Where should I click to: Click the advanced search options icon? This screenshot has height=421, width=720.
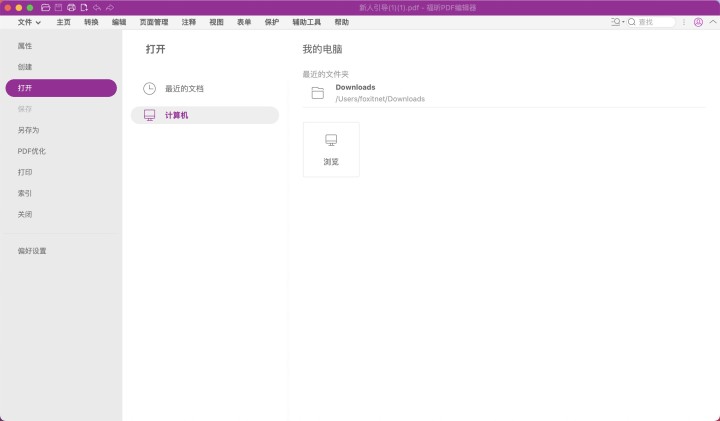click(x=617, y=21)
